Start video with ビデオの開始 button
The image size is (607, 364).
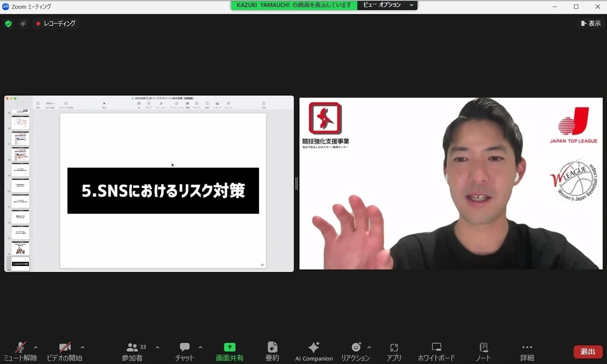point(64,351)
